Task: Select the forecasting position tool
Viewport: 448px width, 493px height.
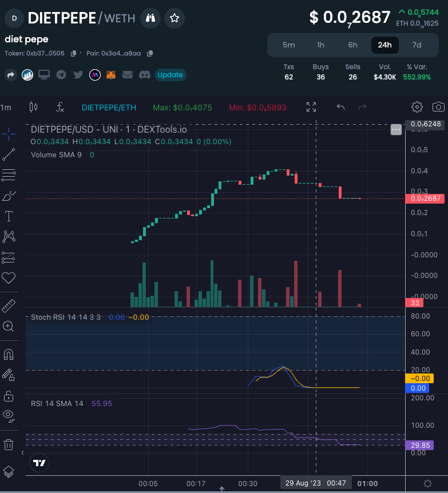Action: [9, 257]
